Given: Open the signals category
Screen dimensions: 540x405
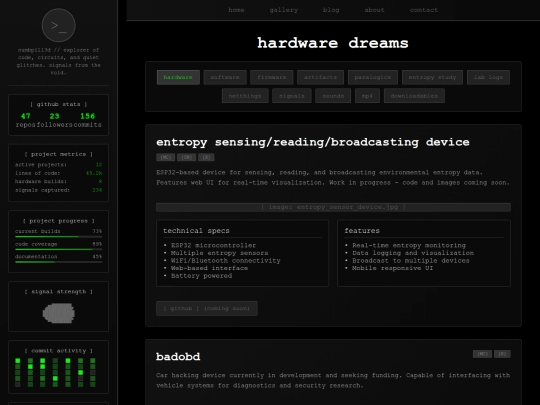Looking at the screenshot, I should (x=292, y=96).
